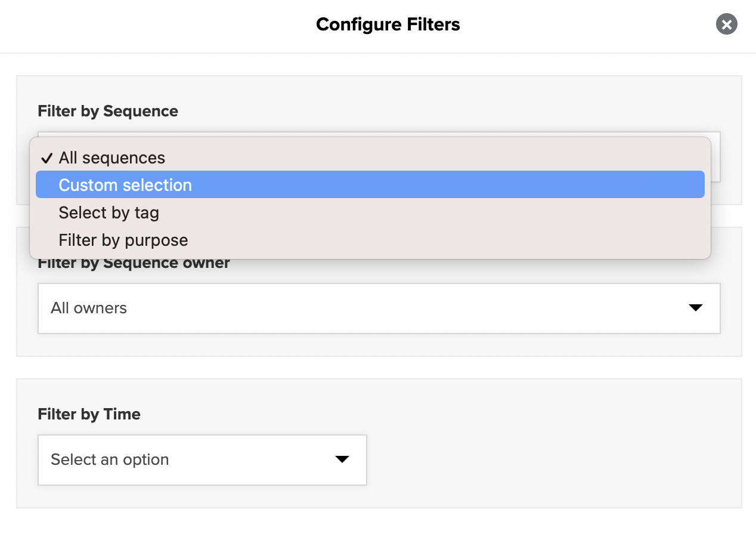The height and width of the screenshot is (537, 756).
Task: Choose Filter by purpose option
Action: [370, 240]
